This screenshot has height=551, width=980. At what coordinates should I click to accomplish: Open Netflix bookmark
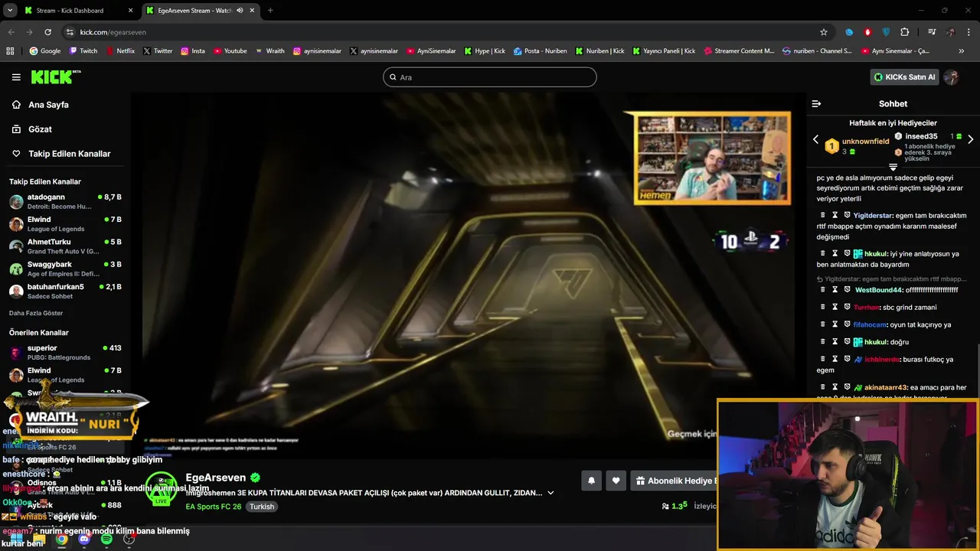pyautogui.click(x=120, y=51)
